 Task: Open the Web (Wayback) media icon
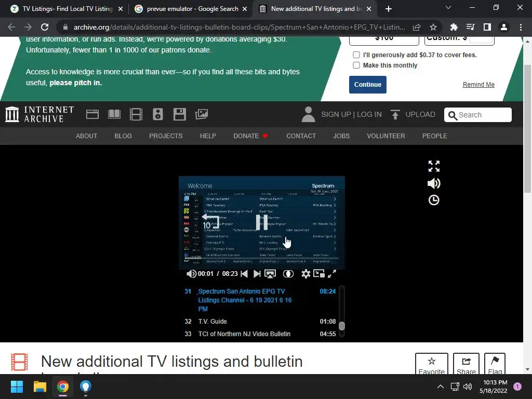(x=92, y=114)
